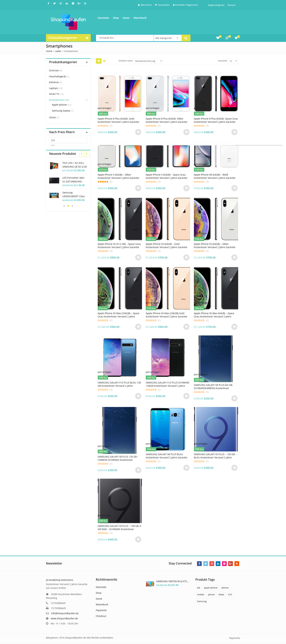Click the yellow search magnifier button

tap(186, 38)
